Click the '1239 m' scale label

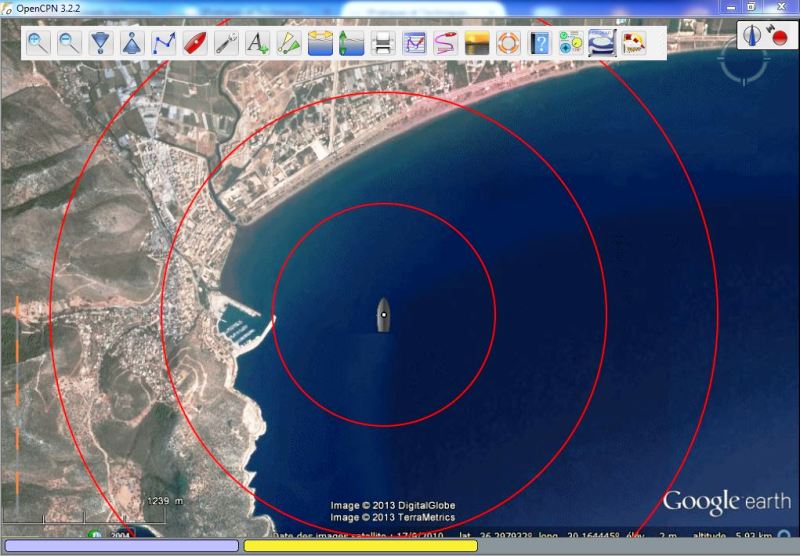tap(164, 501)
